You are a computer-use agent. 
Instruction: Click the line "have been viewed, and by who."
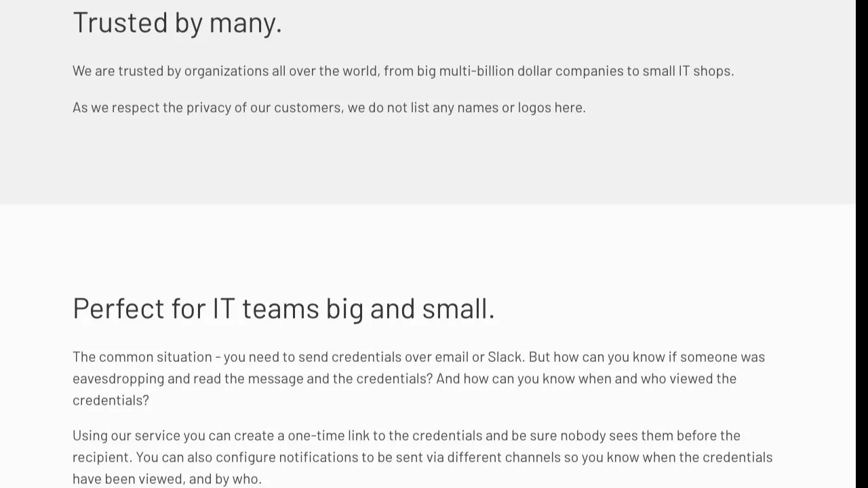(x=167, y=479)
